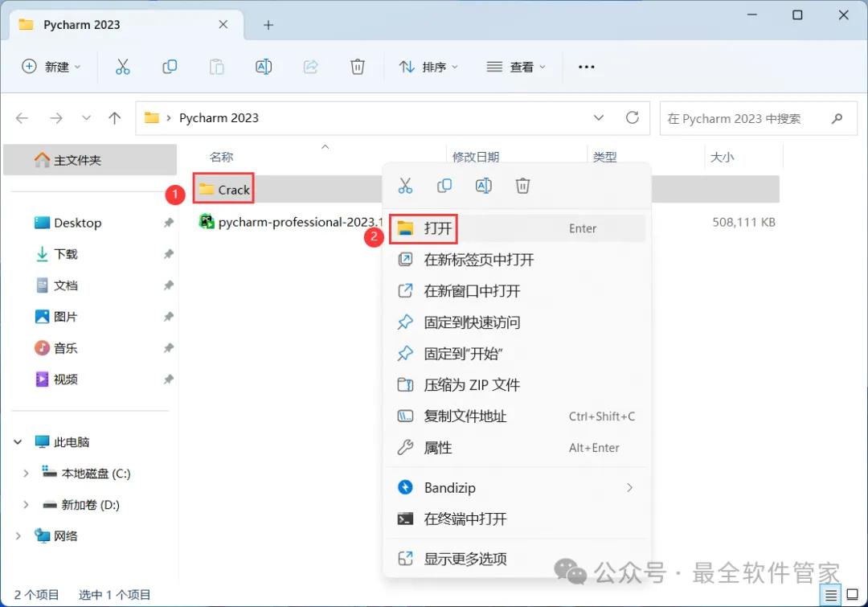Image resolution: width=868 pixels, height=607 pixels.
Task: Click the Cut icon in the top toolbar
Action: click(122, 67)
